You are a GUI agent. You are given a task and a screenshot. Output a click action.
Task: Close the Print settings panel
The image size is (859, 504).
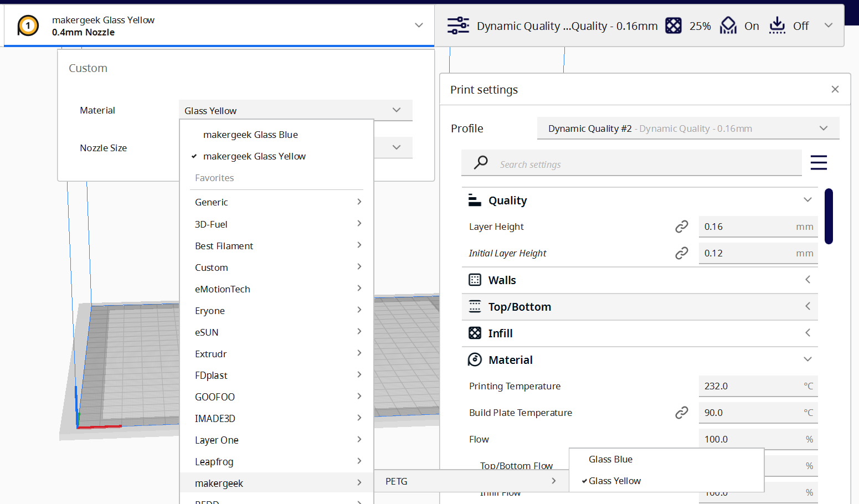click(835, 89)
